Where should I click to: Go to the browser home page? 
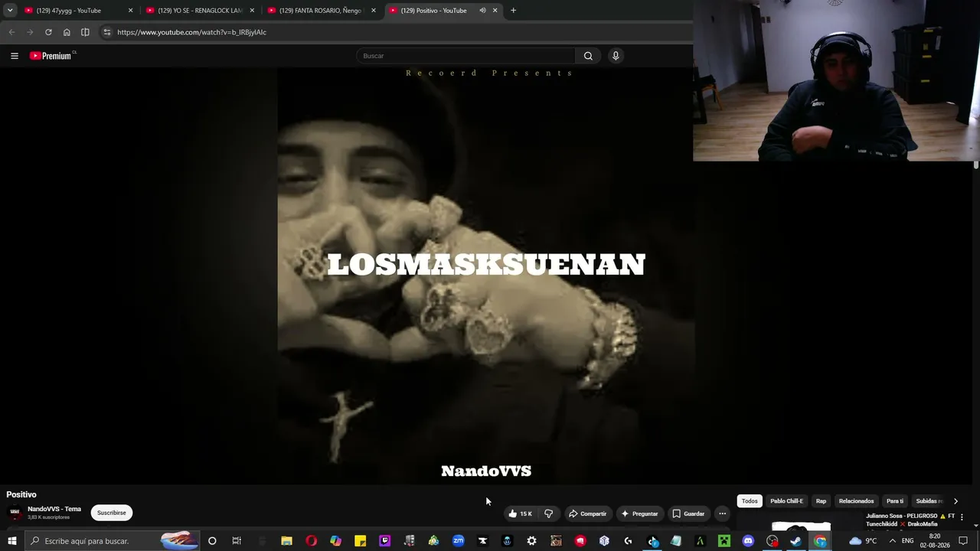coord(67,32)
